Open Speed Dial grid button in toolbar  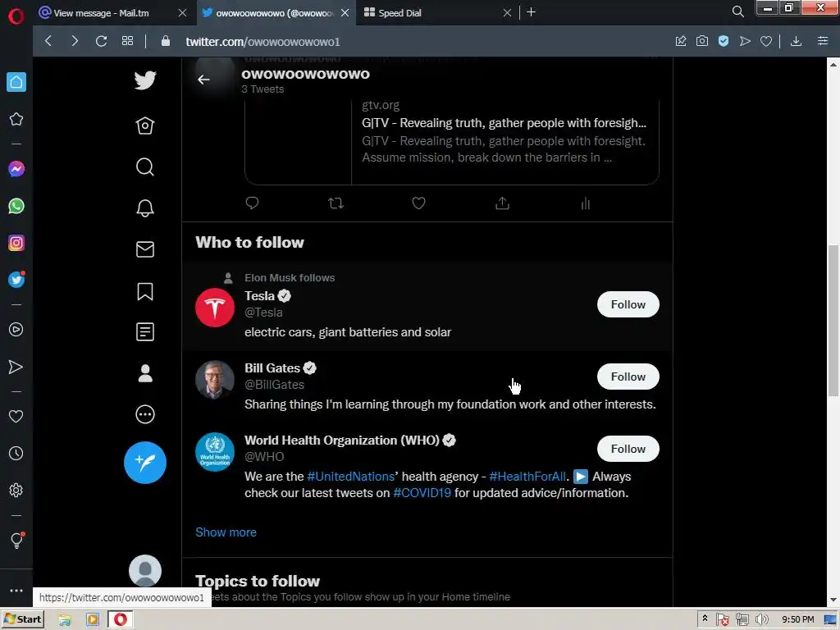pyautogui.click(x=127, y=41)
